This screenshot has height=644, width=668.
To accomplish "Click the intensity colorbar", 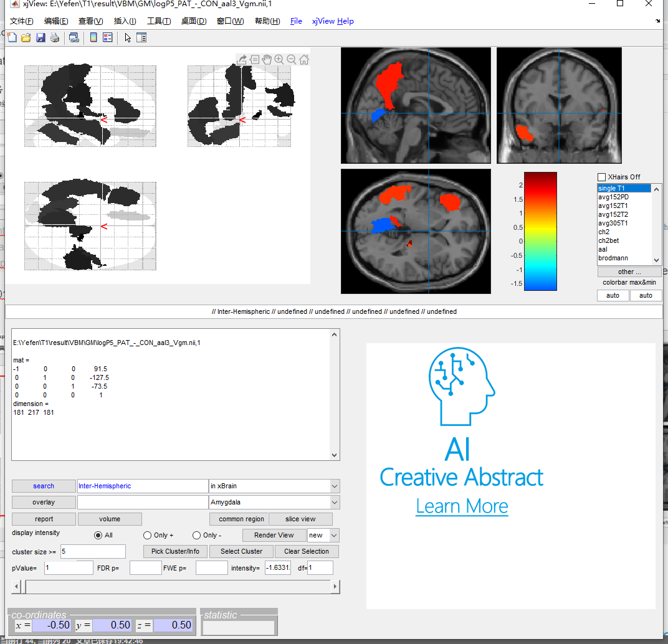I will (x=540, y=231).
